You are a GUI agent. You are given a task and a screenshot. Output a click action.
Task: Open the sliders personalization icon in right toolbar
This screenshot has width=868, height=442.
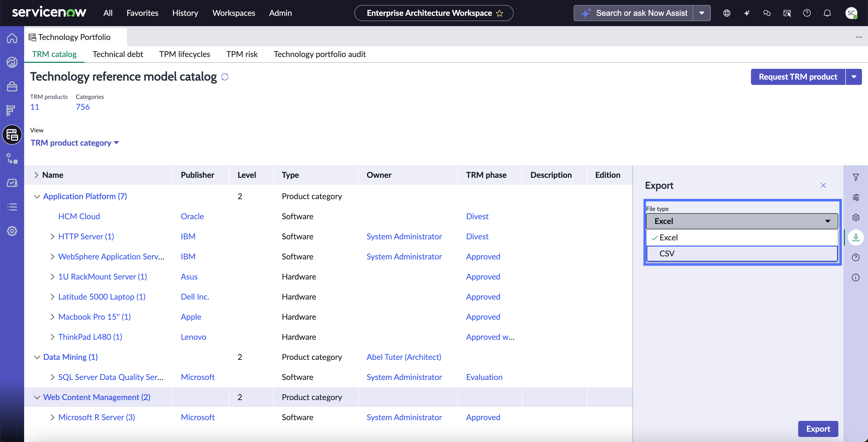[x=856, y=197]
